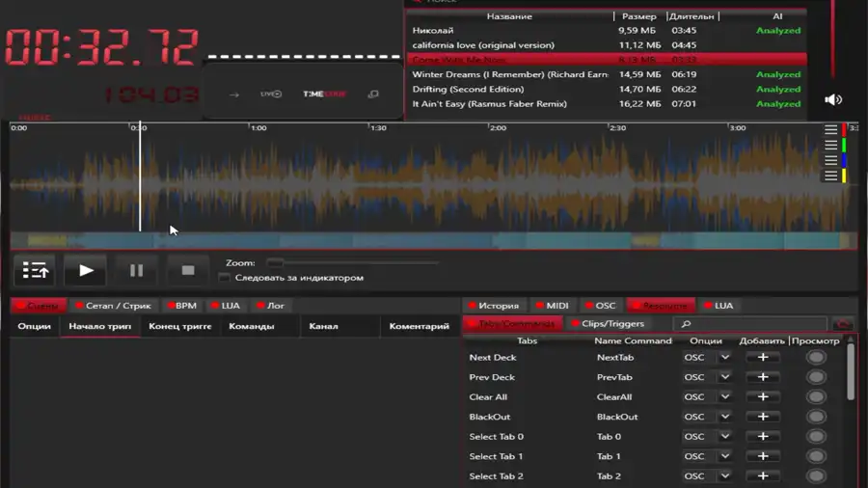
Task: Stop playback with the square button
Action: [x=188, y=271]
